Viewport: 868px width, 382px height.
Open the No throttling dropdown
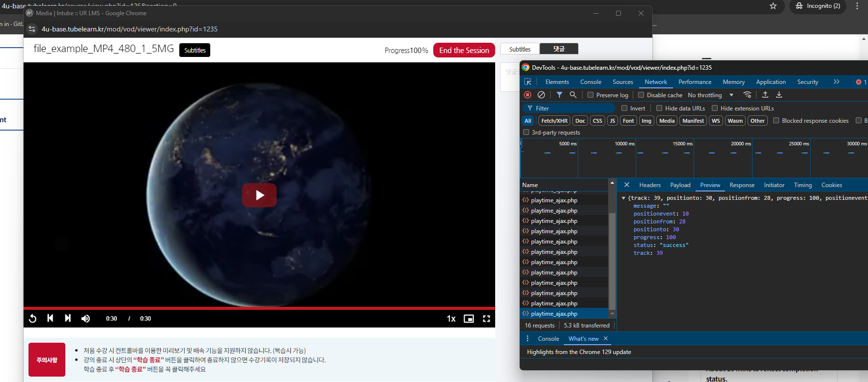(710, 95)
